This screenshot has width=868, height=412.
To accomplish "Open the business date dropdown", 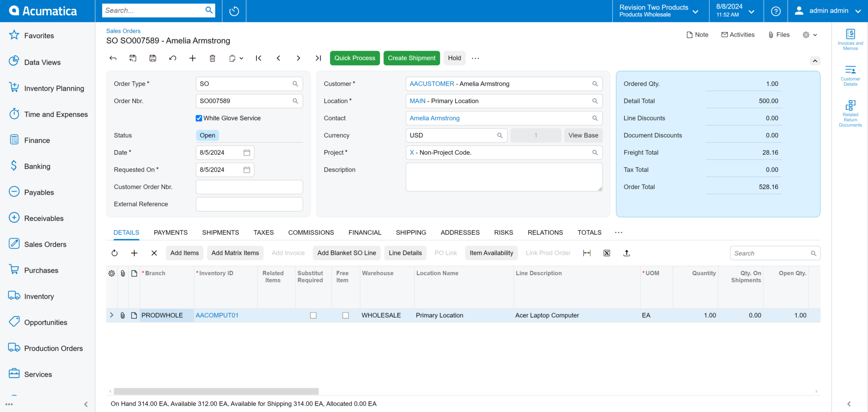I will (752, 11).
